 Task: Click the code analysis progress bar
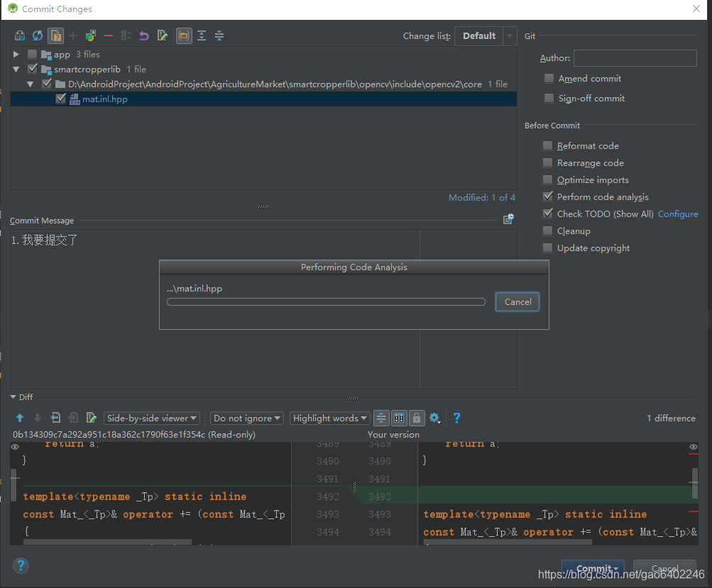pos(326,301)
